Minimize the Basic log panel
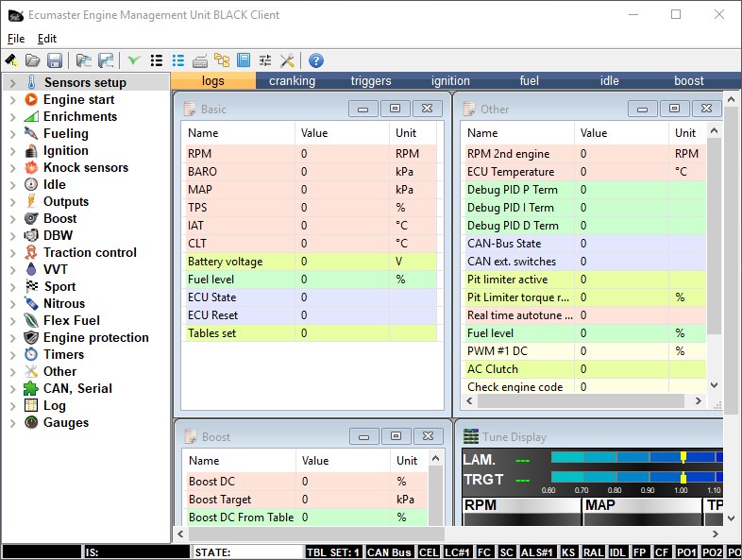 [363, 109]
